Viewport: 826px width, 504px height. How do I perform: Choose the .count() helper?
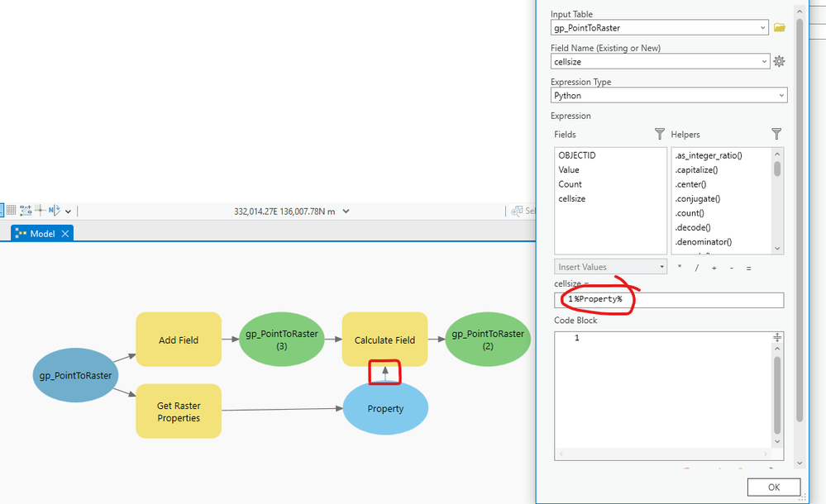tap(690, 213)
